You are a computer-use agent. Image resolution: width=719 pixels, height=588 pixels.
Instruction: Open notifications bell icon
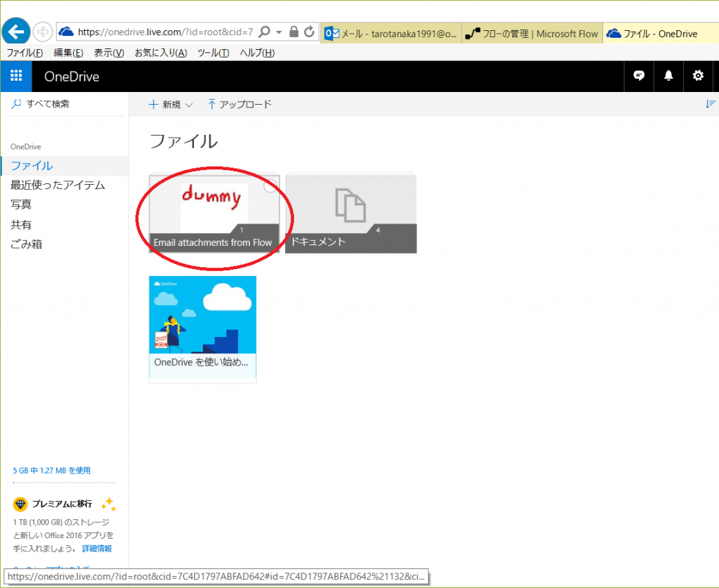668,76
